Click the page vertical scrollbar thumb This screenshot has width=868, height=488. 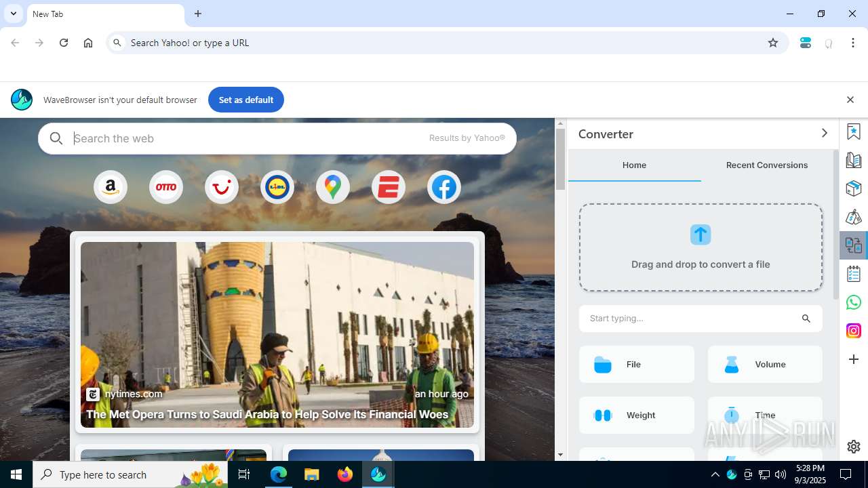tap(561, 159)
